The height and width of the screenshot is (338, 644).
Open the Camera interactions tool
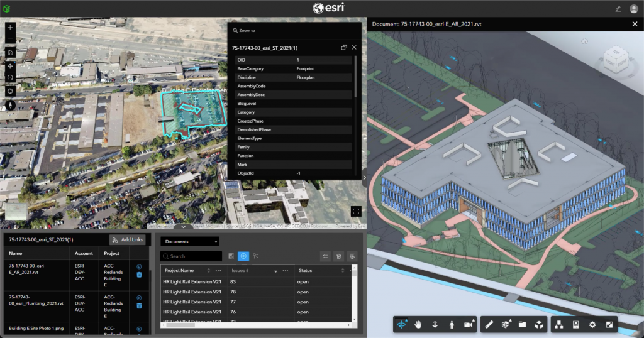pos(468,324)
